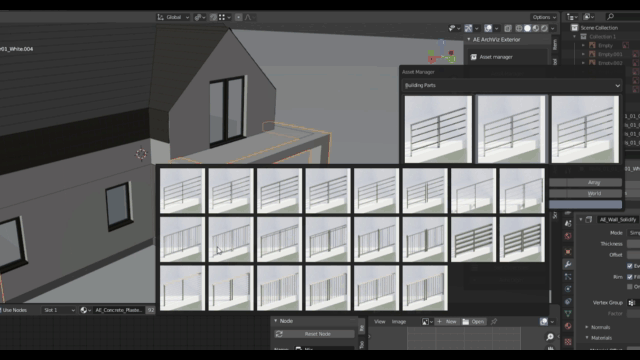The image size is (640, 360).
Task: Click the Thickness value slider
Action: tap(633, 244)
